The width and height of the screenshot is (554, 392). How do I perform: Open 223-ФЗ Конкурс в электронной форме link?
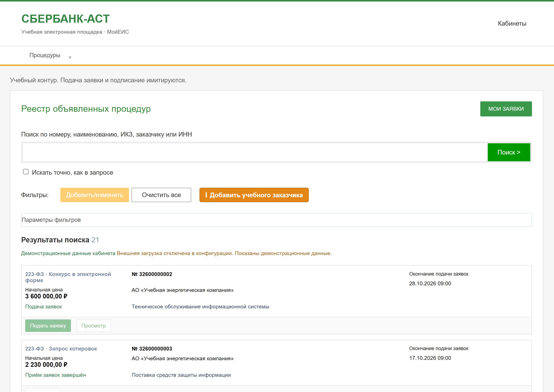pyautogui.click(x=68, y=277)
